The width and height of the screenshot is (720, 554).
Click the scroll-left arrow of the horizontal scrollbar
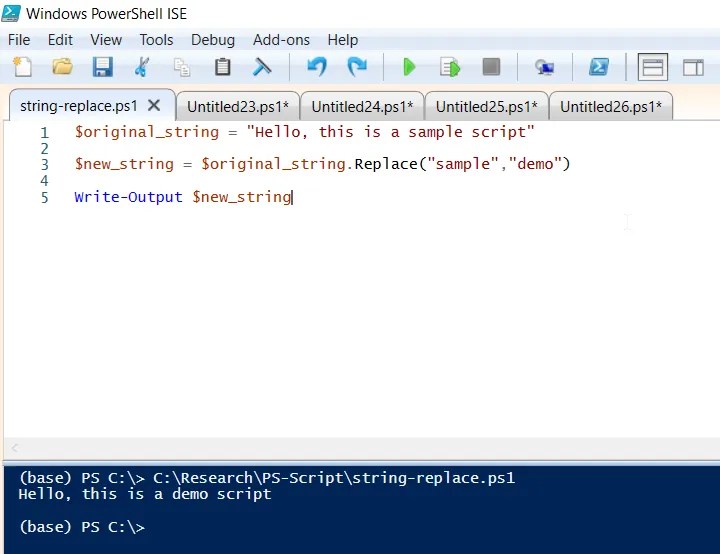(x=14, y=447)
